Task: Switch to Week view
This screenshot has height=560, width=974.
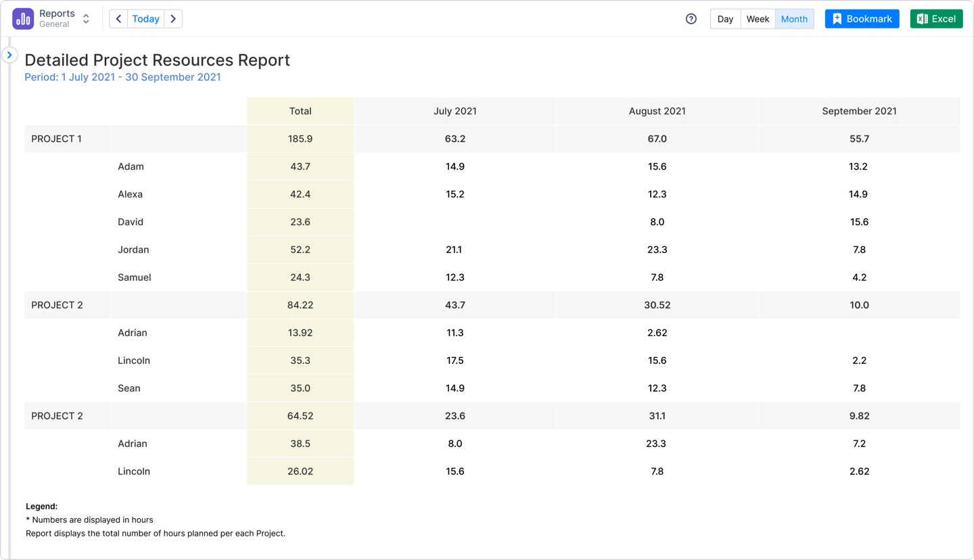Action: coord(758,19)
